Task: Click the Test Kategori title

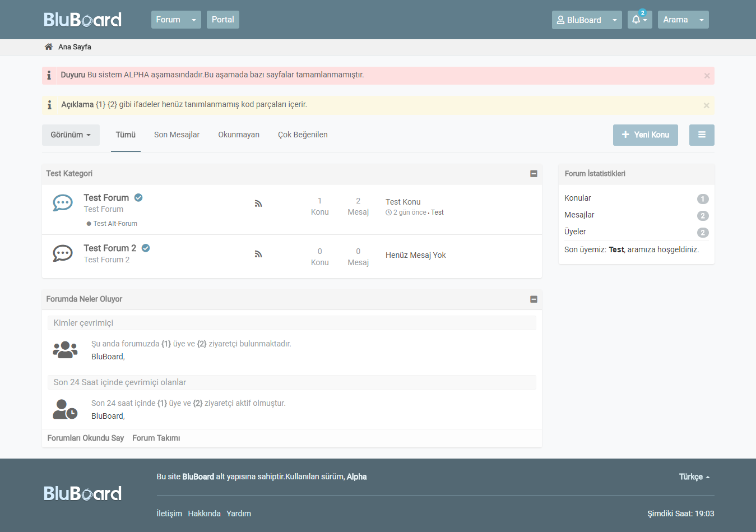Action: 69,174
